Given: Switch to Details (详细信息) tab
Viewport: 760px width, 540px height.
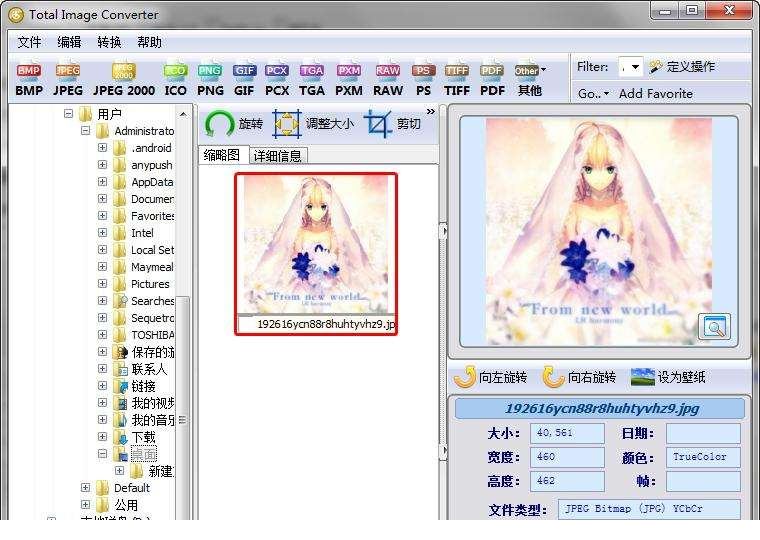Looking at the screenshot, I should (x=278, y=156).
